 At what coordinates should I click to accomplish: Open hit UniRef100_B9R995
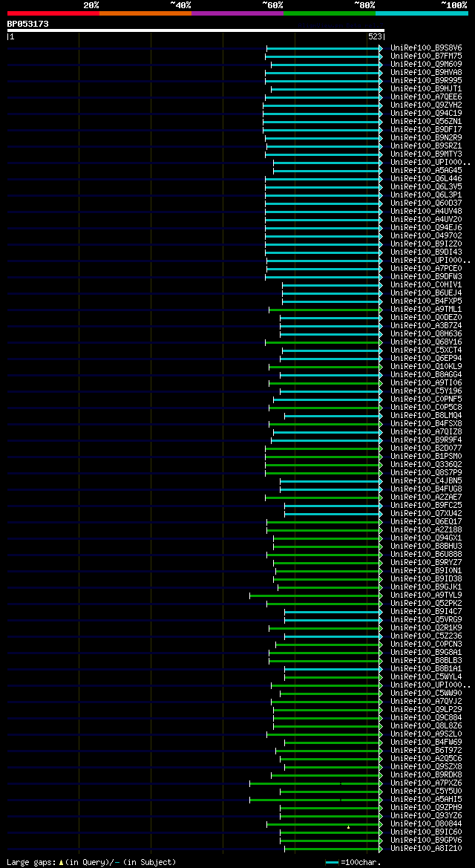pyautogui.click(x=426, y=81)
